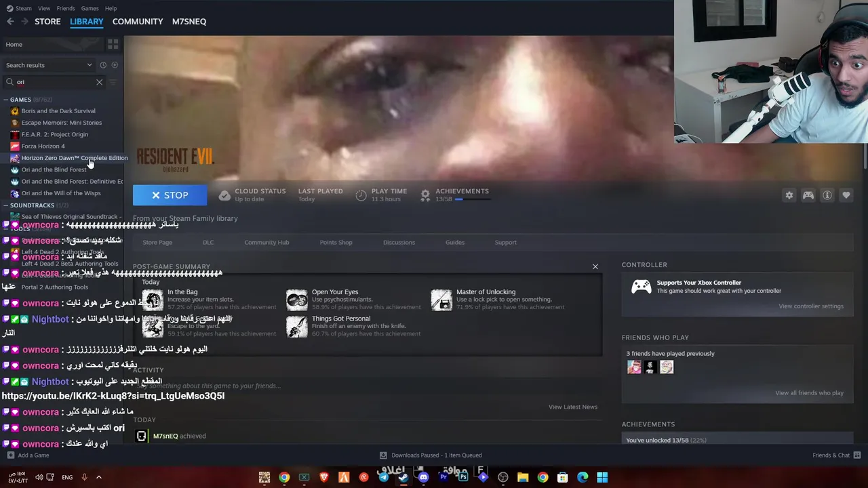This screenshot has width=868, height=488.
Task: Show hidden system tray icons chevron
Action: (98, 477)
